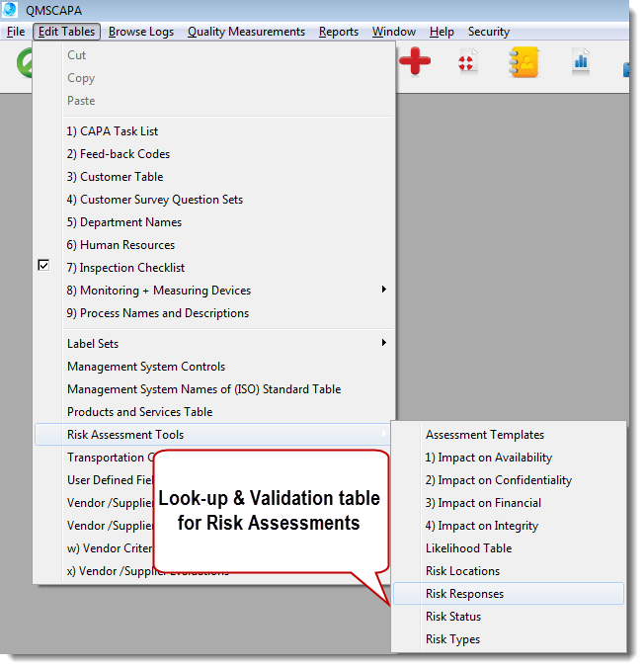Image resolution: width=644 pixels, height=669 pixels.
Task: Choose the CAPA Task List entry
Action: pyautogui.click(x=112, y=130)
